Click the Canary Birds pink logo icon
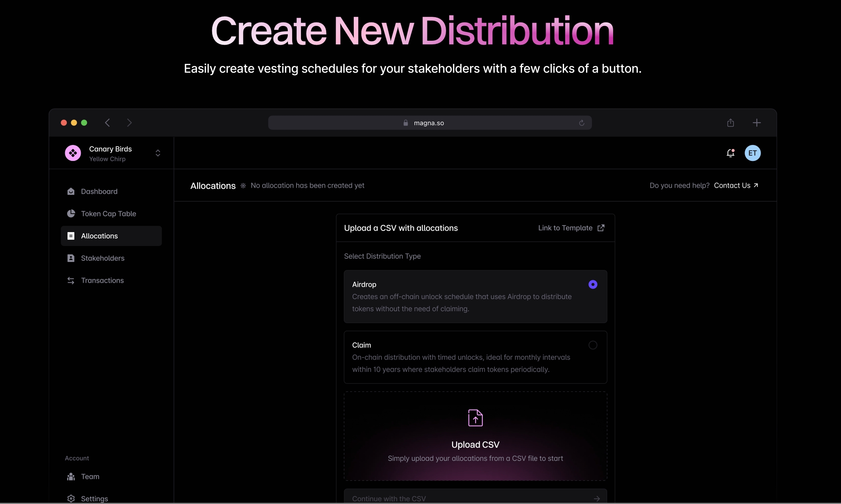The image size is (841, 504). [73, 153]
